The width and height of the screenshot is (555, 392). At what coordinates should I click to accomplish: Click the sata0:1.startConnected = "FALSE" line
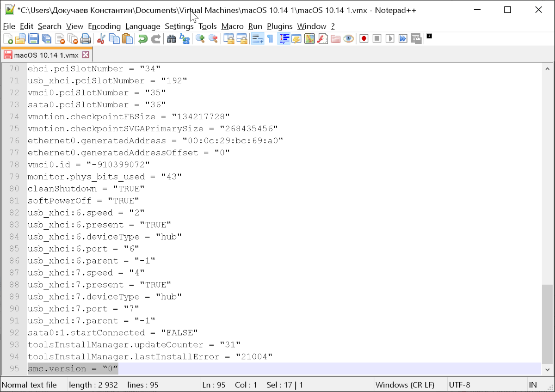click(x=113, y=333)
